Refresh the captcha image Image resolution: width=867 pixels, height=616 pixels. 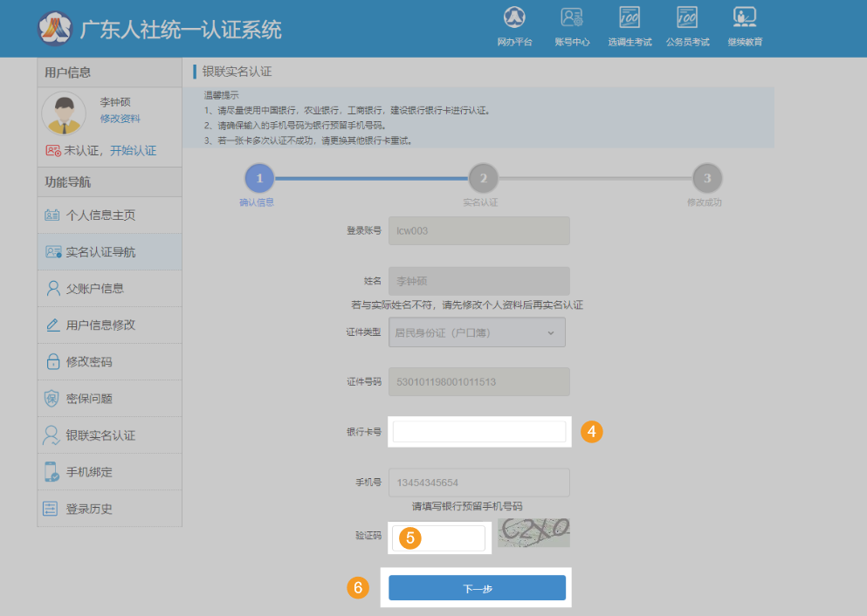533,532
